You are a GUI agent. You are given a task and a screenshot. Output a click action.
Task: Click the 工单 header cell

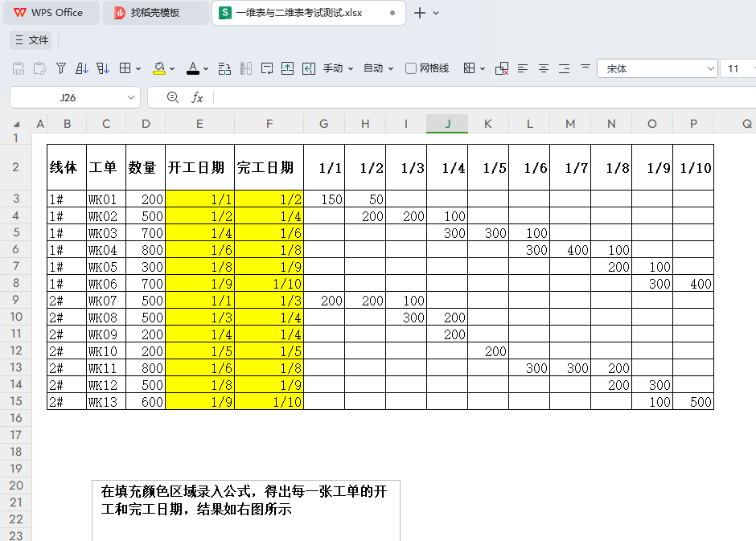[106, 167]
